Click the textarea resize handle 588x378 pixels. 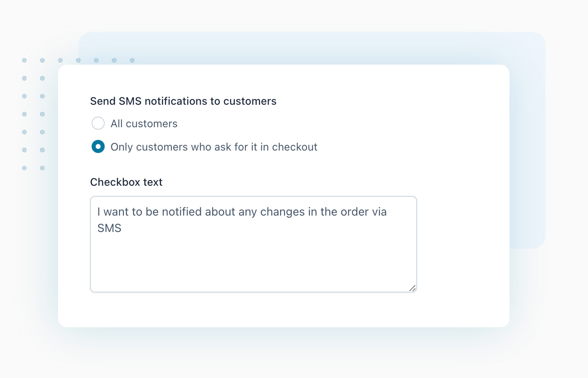[413, 289]
